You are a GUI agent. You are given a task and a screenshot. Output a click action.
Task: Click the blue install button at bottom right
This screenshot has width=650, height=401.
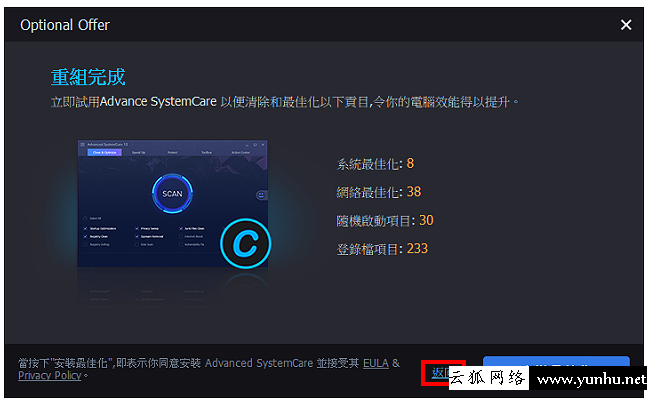pyautogui.click(x=556, y=362)
